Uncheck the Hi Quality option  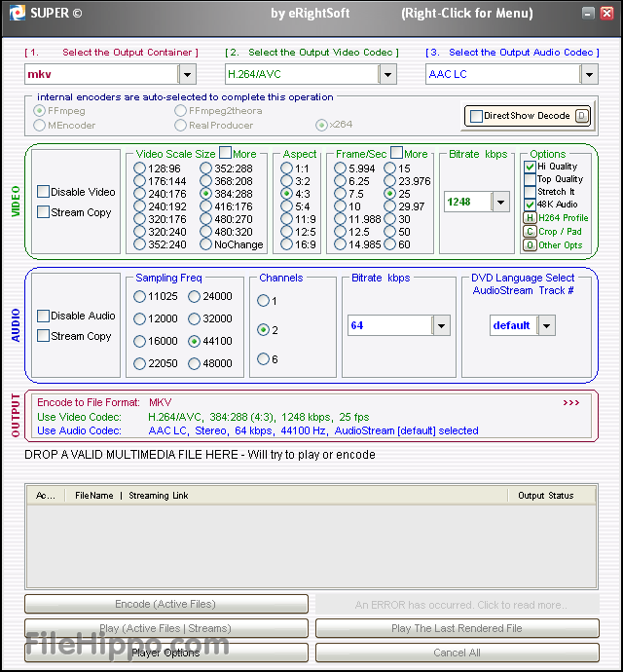(530, 167)
